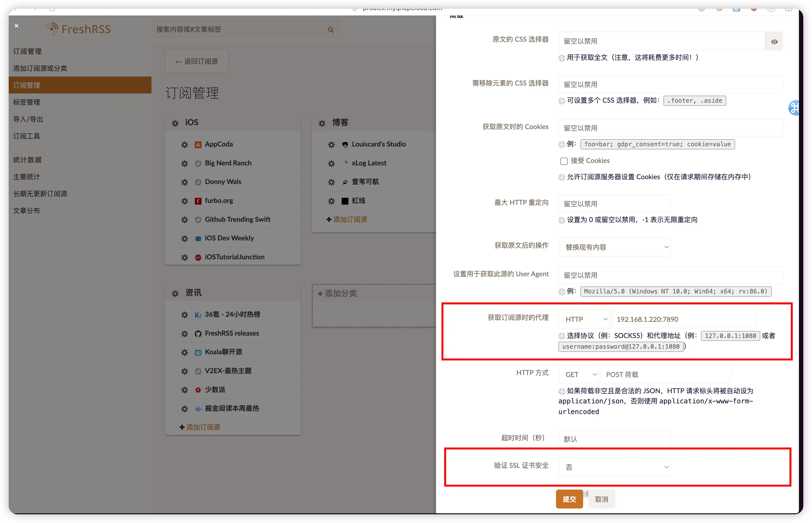The image size is (812, 523).
Task: Focus the 需移除元素的 CSS 选择器 input
Action: pyautogui.click(x=670, y=84)
